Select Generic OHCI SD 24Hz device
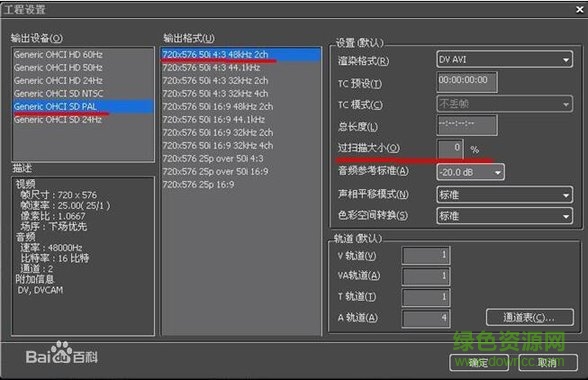Screen dimensions: 588x380 83,120
